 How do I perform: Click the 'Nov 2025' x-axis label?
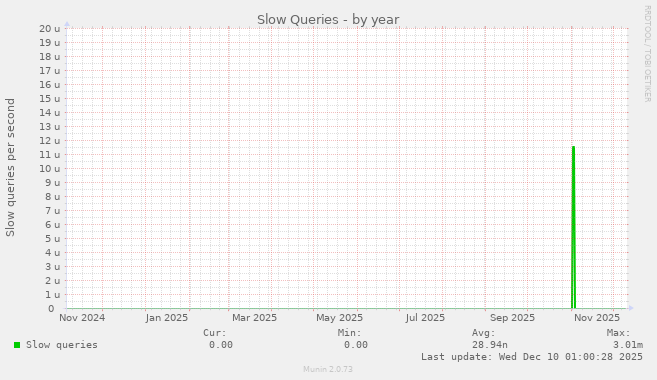597,318
